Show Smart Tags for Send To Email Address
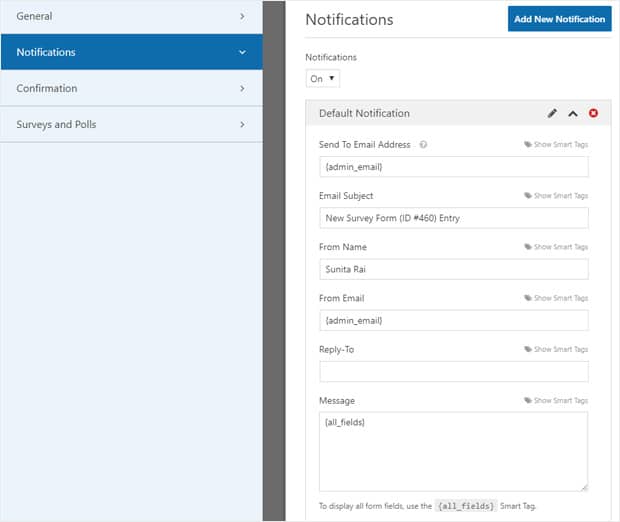 click(x=556, y=144)
